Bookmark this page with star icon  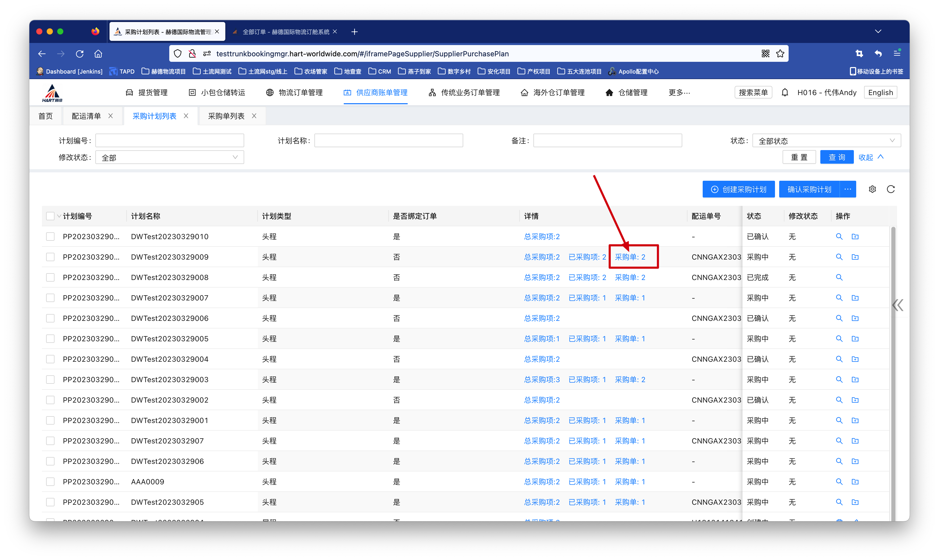coord(780,54)
